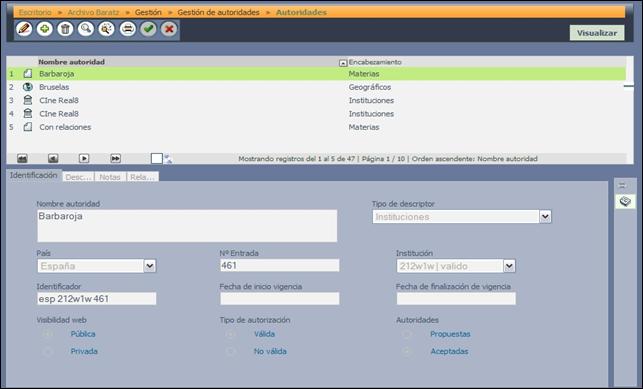Select Propuestas authorities radio button
643x389 pixels.
coord(407,334)
